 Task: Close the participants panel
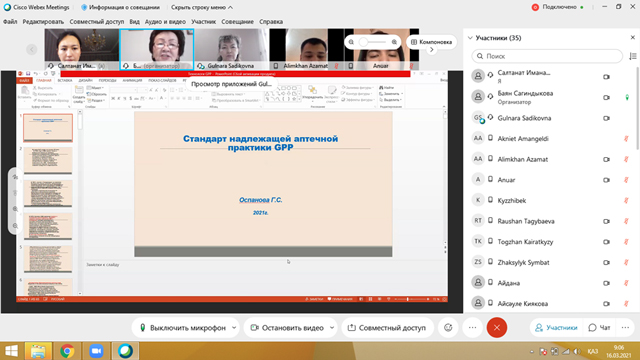(633, 38)
